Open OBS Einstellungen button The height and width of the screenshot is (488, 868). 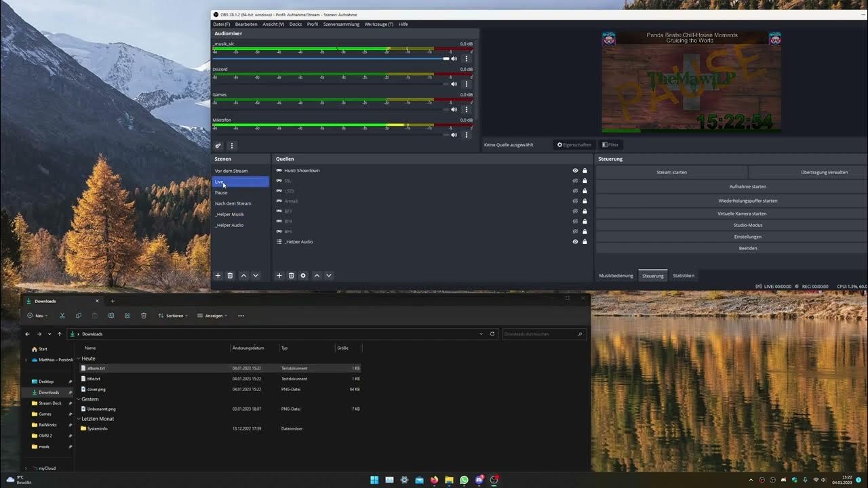(x=748, y=237)
